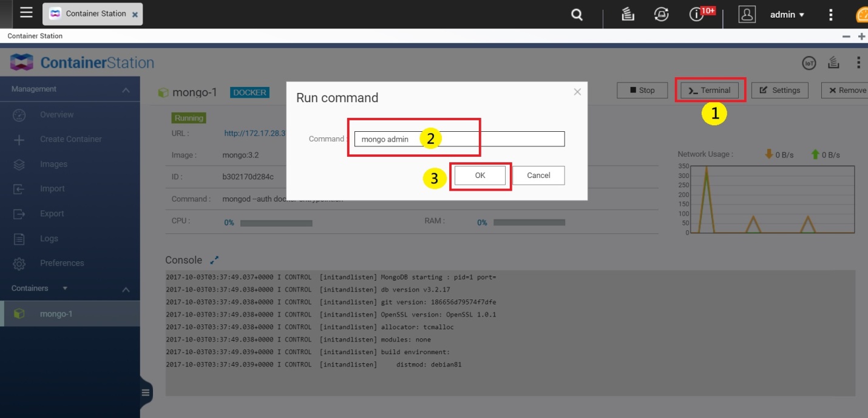This screenshot has width=868, height=418.
Task: Open Container Station more options menu
Action: (x=858, y=62)
